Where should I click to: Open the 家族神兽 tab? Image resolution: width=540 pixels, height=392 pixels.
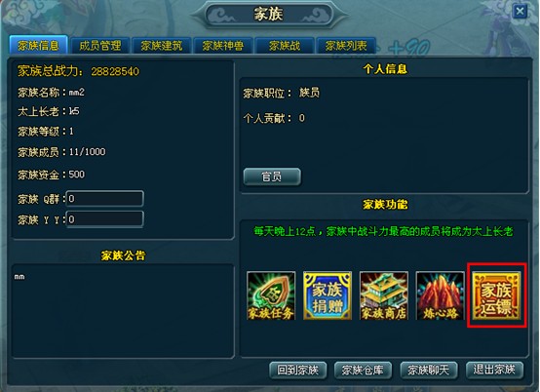tap(223, 46)
